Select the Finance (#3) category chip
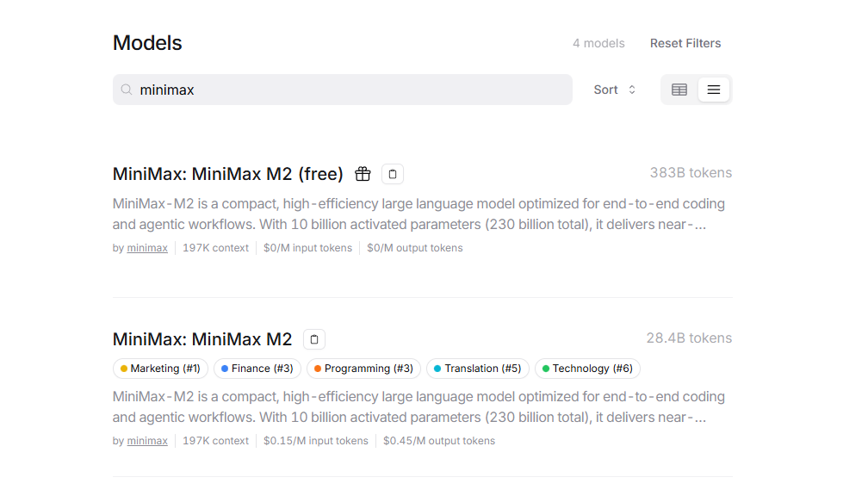Viewport: 868px width, 496px height. pos(257,368)
